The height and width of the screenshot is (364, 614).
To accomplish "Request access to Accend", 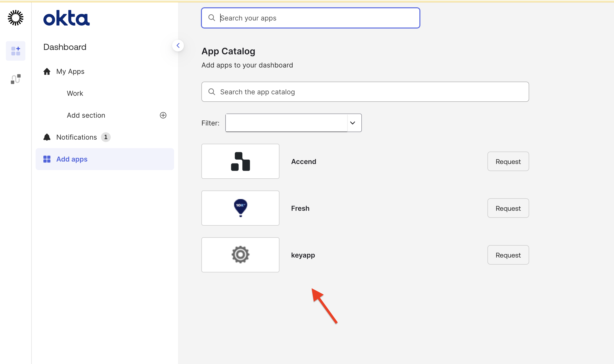I will (508, 161).
